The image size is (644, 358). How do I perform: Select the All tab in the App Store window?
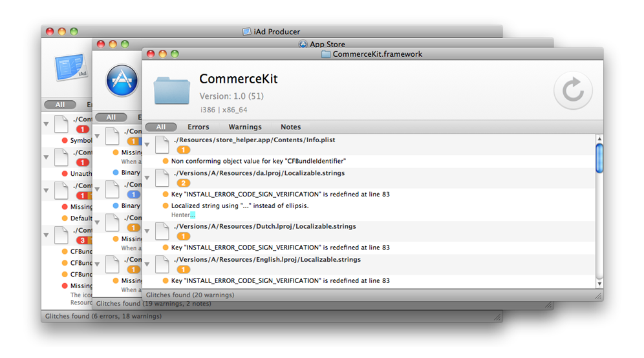tap(111, 117)
